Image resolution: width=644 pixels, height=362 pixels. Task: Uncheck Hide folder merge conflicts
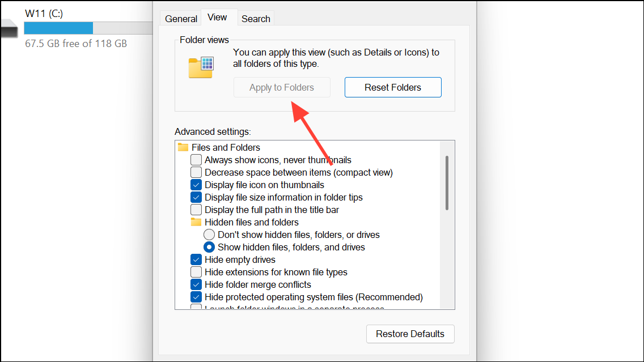pos(196,284)
